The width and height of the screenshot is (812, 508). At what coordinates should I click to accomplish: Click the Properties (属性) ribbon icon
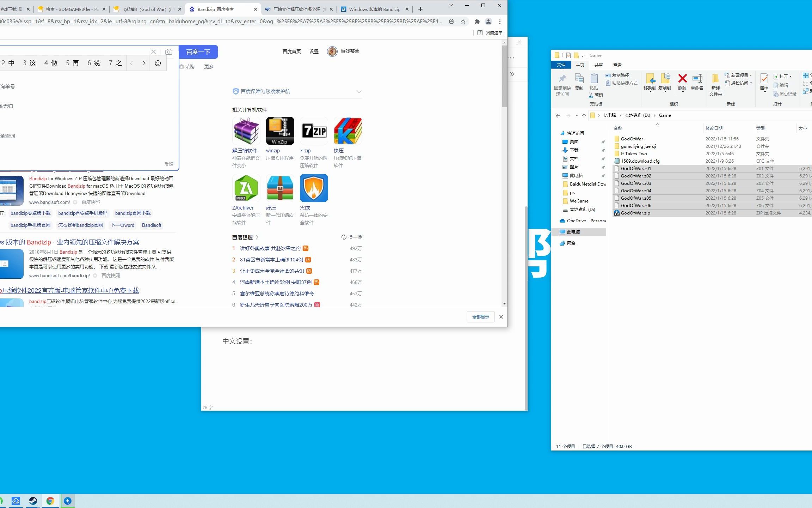pyautogui.click(x=764, y=79)
